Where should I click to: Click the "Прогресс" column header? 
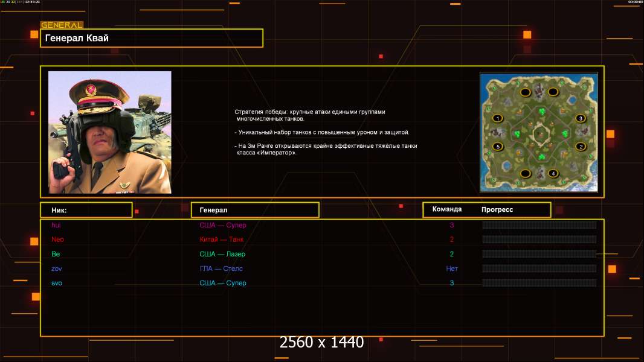click(x=497, y=209)
